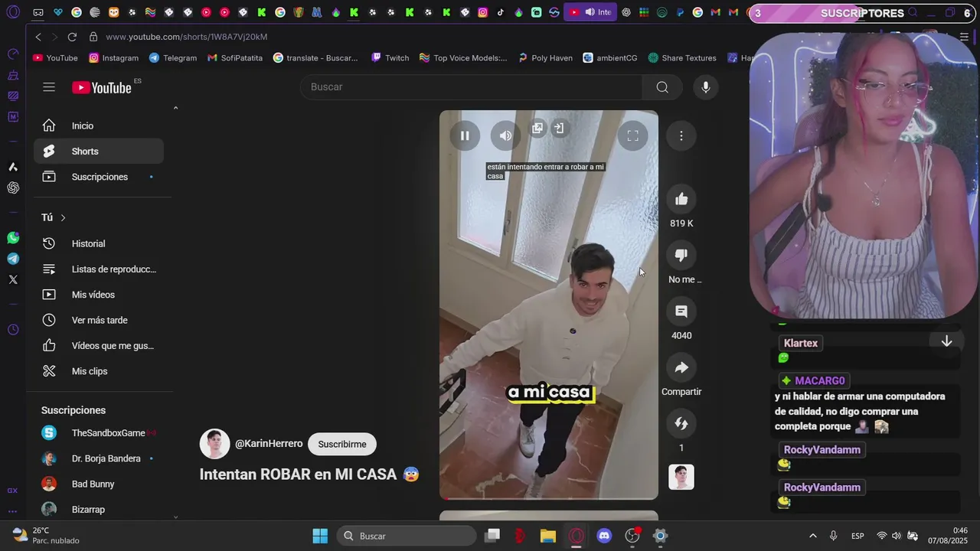Open the @KarinHerrero channel link
The width and height of the screenshot is (980, 551).
[269, 444]
